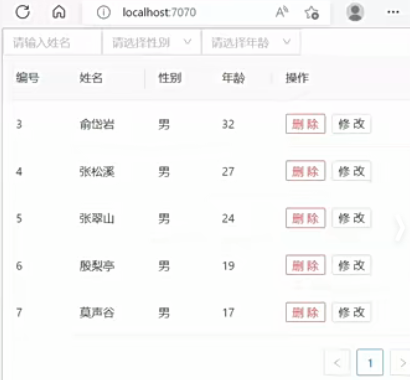Reload the page with the refresh icon

click(23, 12)
